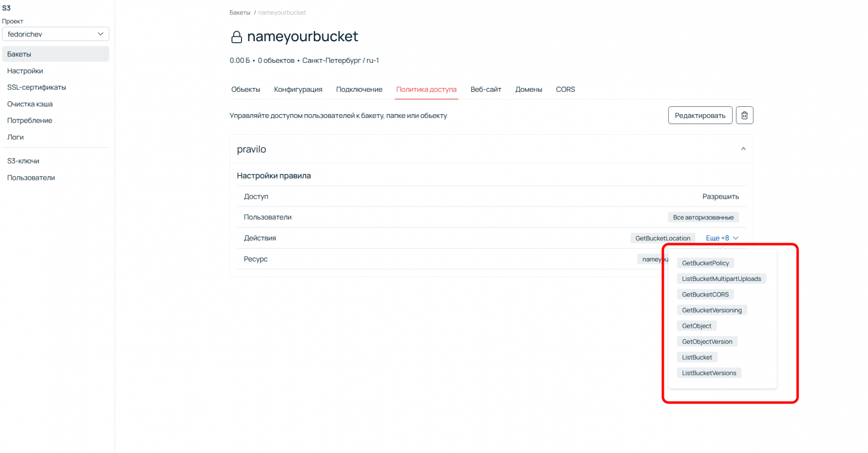Open the fedorichev project selector

[55, 34]
